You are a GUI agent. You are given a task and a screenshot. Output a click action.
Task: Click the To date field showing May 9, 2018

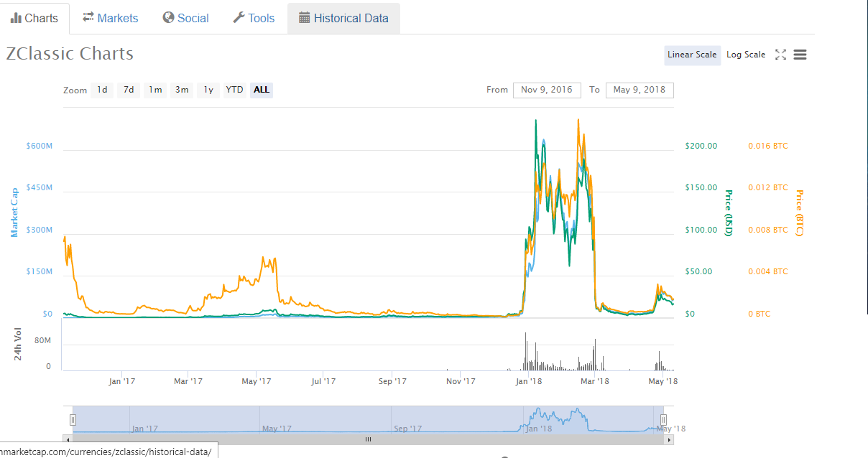pyautogui.click(x=640, y=90)
